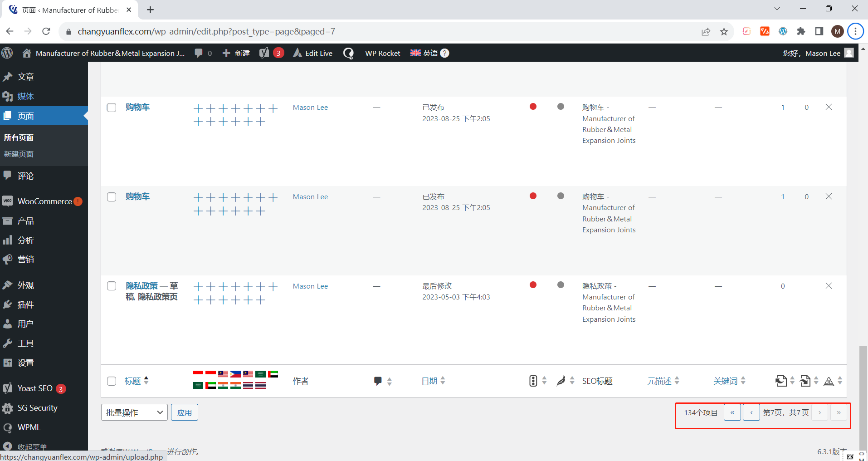The image size is (868, 461).
Task: Sort by 日期 column in the footer
Action: 433,381
